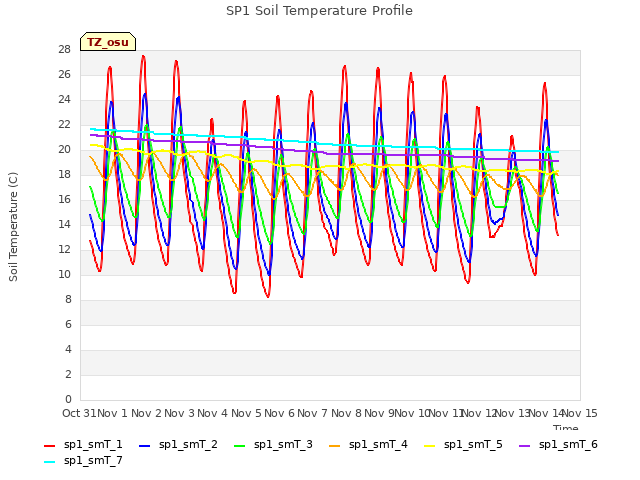Toggle the sp1_smT_5 legend label

tap(473, 444)
